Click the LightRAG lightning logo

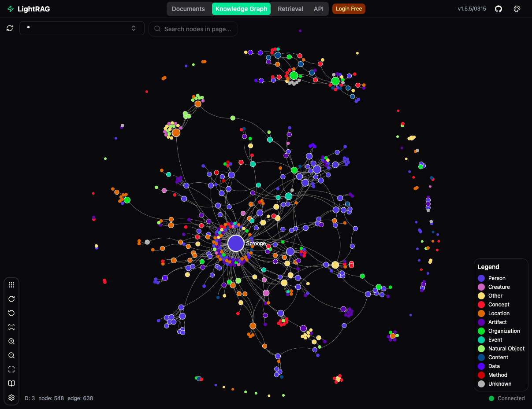[x=11, y=9]
